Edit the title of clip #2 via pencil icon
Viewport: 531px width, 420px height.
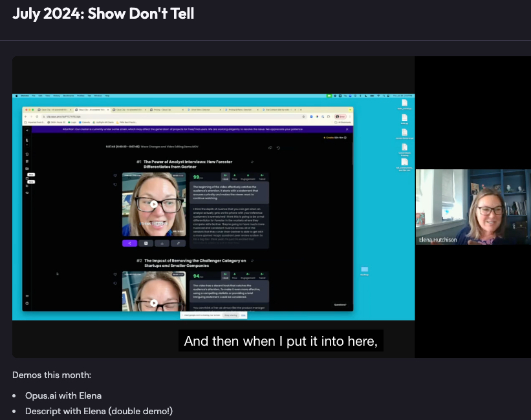point(252,260)
